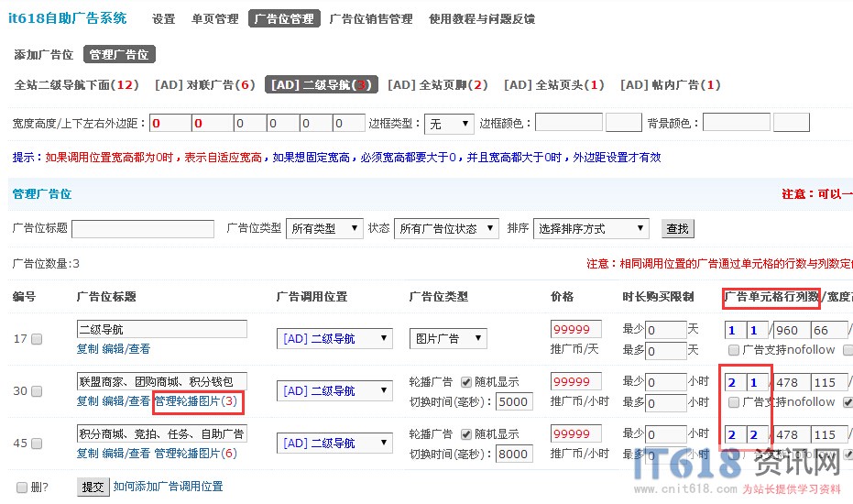The height and width of the screenshot is (504, 853).
Task: Toggle 随机显示 checkbox in row 30
Action: [466, 382]
